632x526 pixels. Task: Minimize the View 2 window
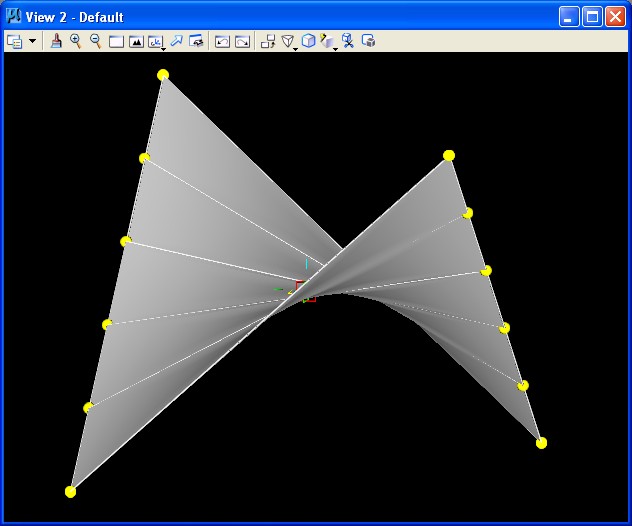click(569, 17)
